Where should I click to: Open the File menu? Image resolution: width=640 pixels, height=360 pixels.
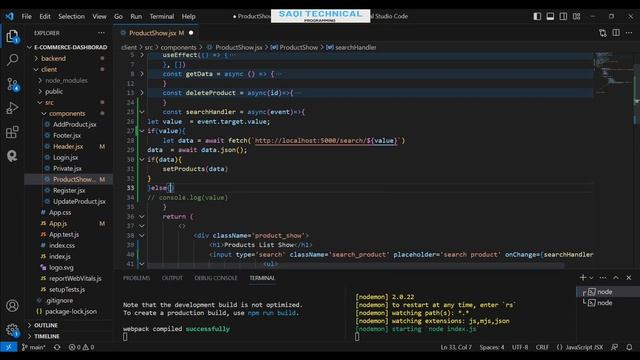click(x=27, y=16)
